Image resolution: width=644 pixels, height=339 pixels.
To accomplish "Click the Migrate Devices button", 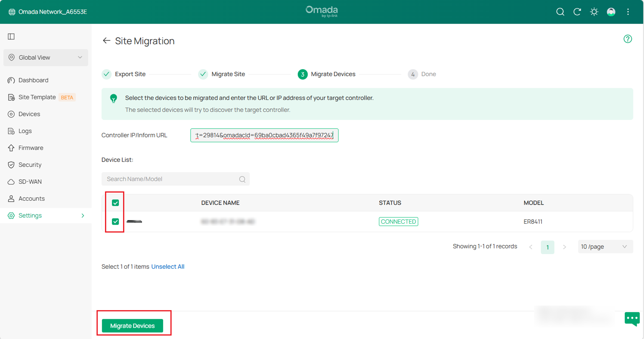I will point(132,325).
